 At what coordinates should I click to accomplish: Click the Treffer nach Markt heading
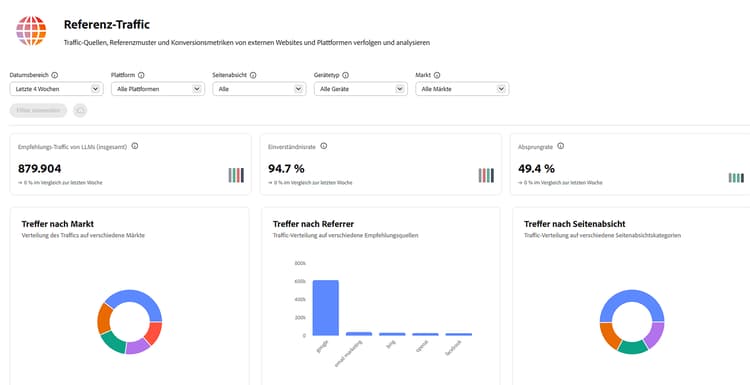coord(58,224)
